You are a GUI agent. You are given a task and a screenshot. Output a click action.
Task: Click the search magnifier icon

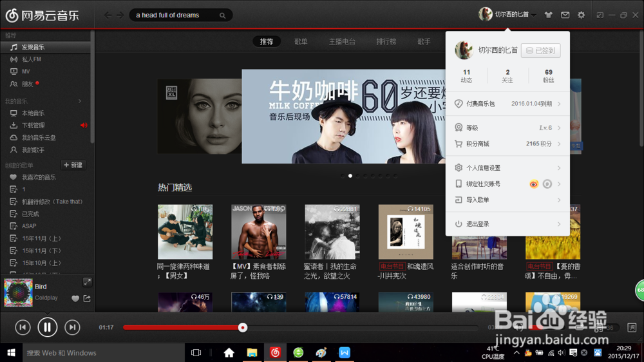point(222,15)
